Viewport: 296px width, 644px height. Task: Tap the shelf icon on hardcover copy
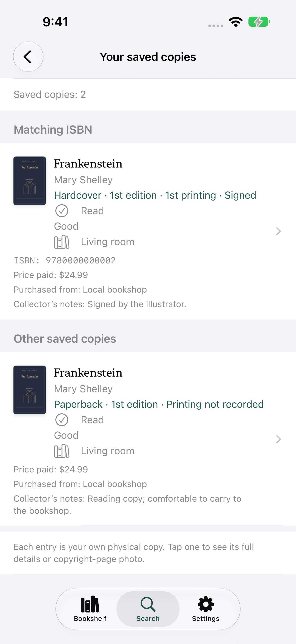pos(62,242)
